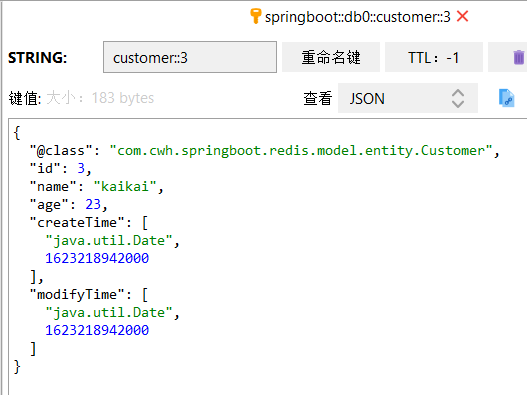Click the customer::3 key name field
527x395 pixels.
tap(190, 57)
